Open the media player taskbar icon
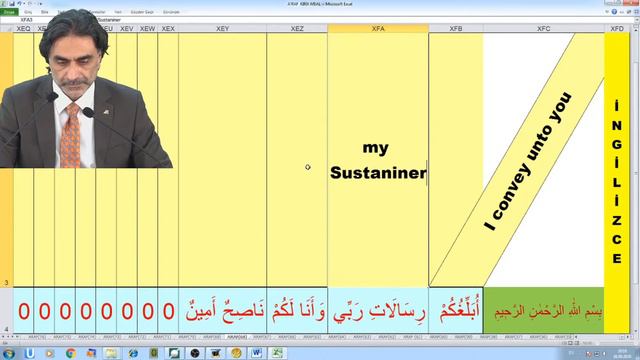This screenshot has height=360, width=640. (50, 353)
